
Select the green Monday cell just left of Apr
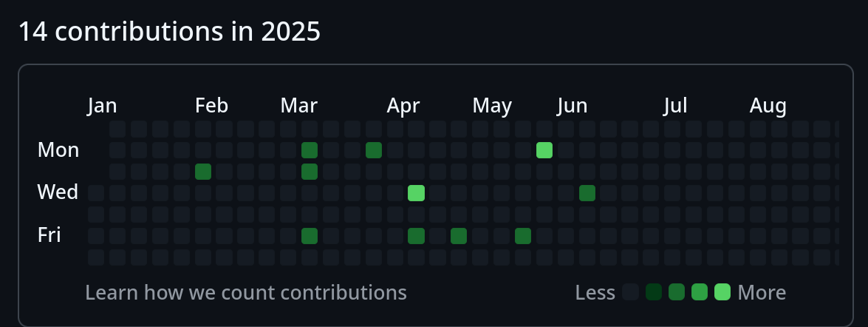click(x=374, y=150)
